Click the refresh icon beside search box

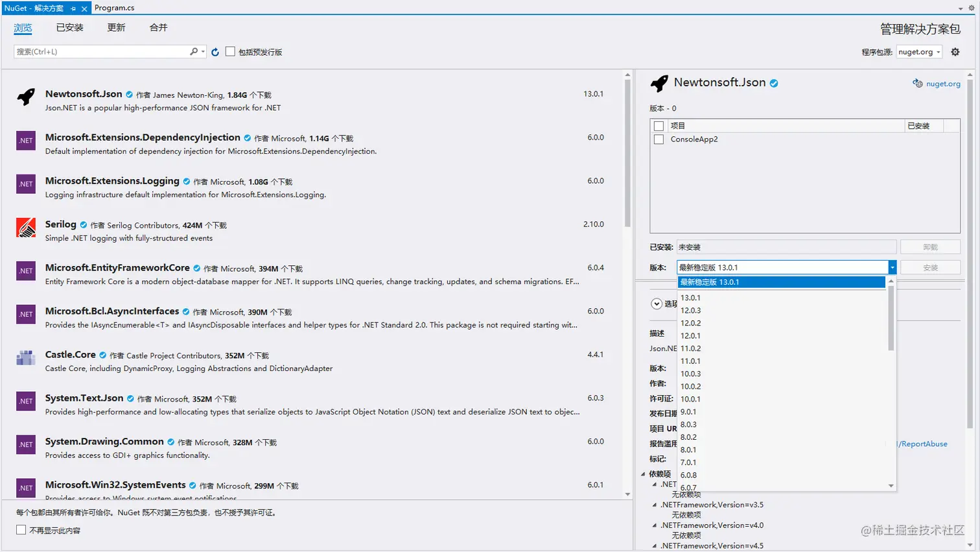click(215, 52)
